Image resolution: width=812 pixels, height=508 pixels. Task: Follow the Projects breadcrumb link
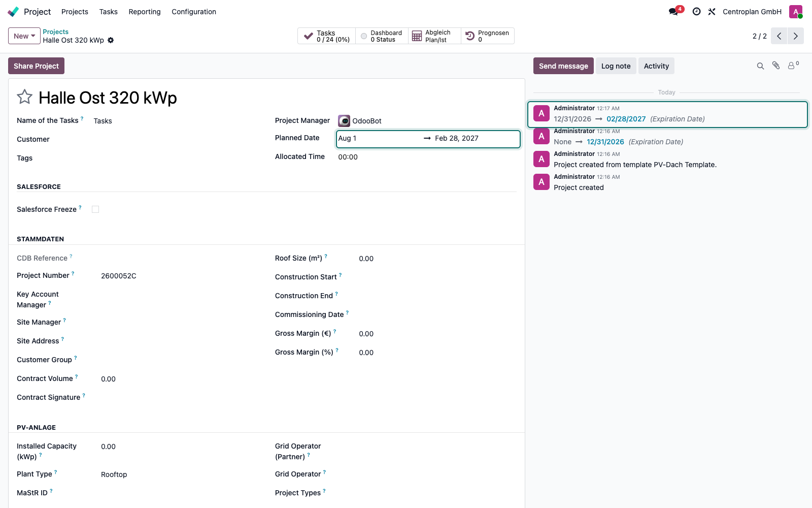(x=55, y=31)
